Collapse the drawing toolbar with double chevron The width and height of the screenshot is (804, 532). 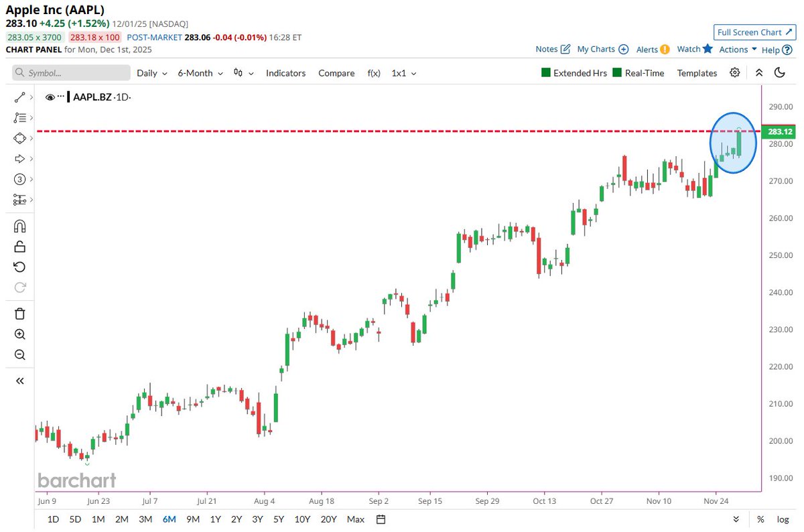pos(19,381)
